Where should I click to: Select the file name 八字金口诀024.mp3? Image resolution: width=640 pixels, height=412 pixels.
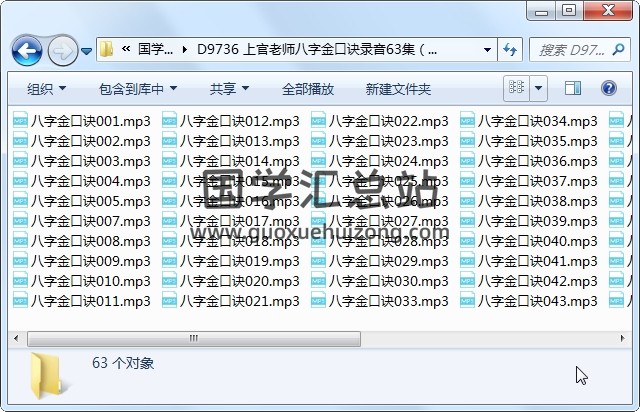point(389,161)
